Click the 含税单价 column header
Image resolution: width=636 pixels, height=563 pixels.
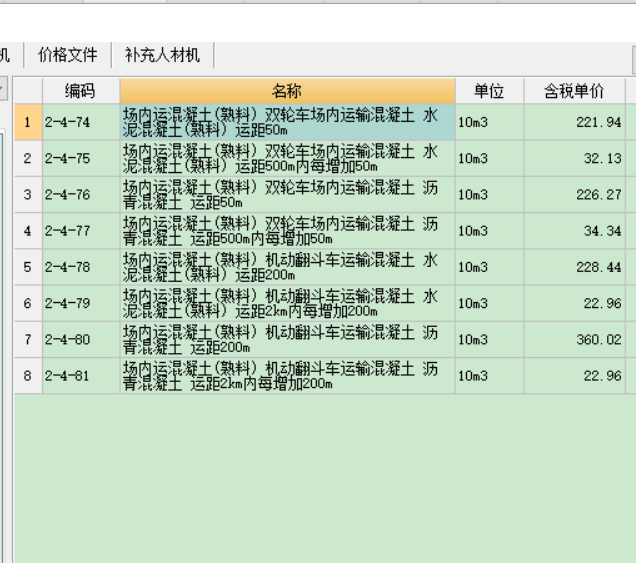pos(574,91)
